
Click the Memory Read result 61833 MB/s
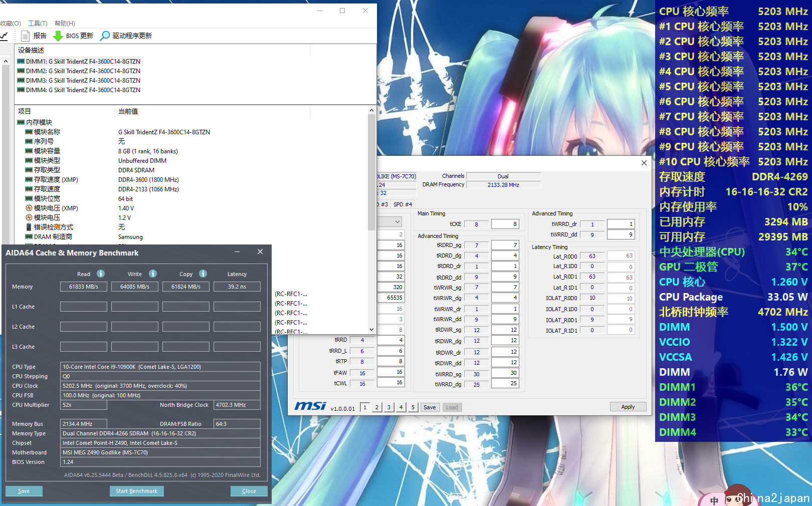pyautogui.click(x=84, y=287)
